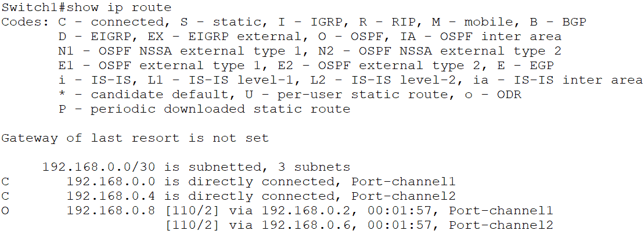Click the 192.168.0.0/30 subnetted header line

(196, 167)
